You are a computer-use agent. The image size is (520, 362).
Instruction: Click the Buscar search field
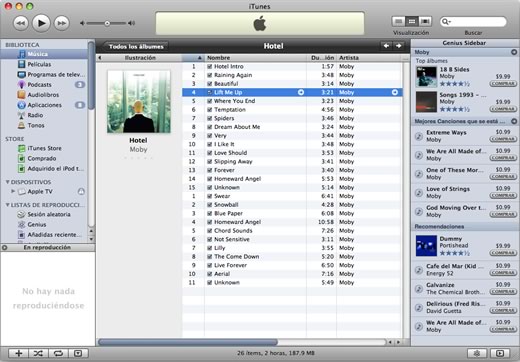click(x=473, y=22)
